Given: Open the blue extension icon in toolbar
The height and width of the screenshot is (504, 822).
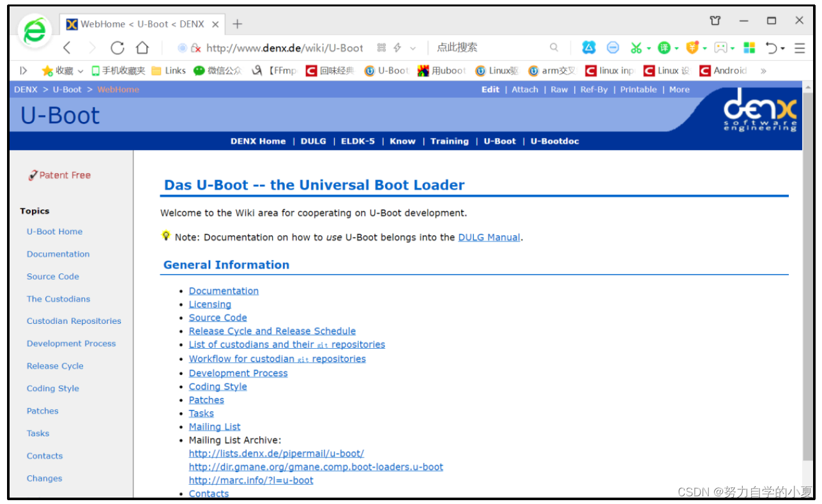Looking at the screenshot, I should click(x=589, y=47).
